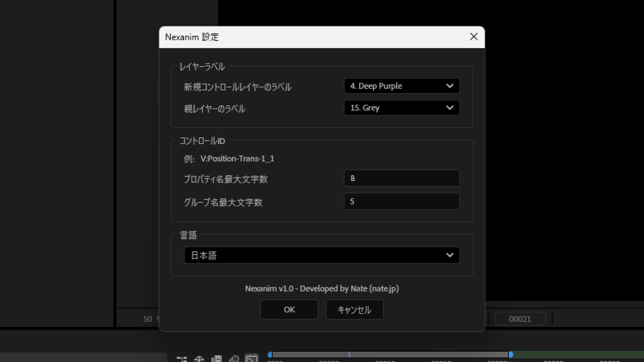The height and width of the screenshot is (362, 644).
Task: Open the 親レイヤーのラベル dropdown showing Grey
Action: point(401,108)
